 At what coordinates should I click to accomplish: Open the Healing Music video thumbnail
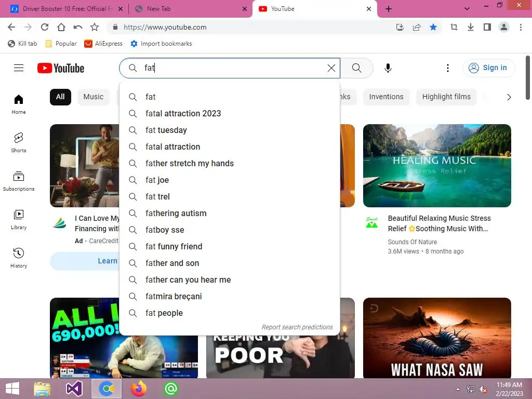point(437,166)
